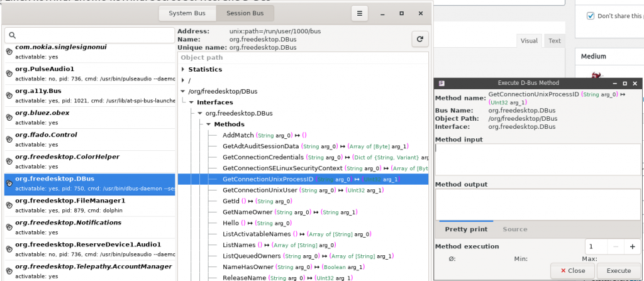Viewport: 644px width, 281px height.
Task: Select com.nokia.singlesignonui in bus list
Action: click(89, 52)
